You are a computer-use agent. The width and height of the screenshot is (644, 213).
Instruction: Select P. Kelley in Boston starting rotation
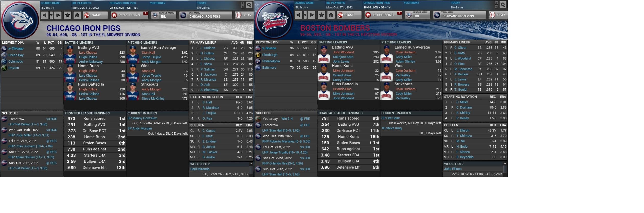463,118
